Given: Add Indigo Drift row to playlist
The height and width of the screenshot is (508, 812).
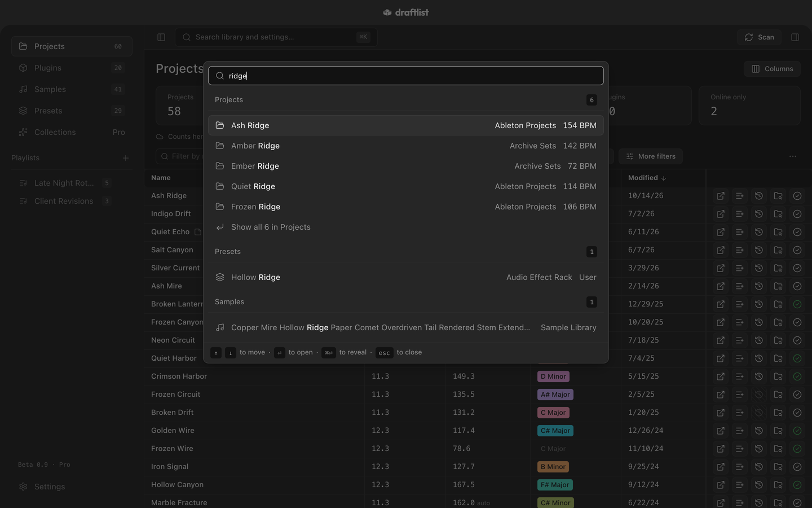Looking at the screenshot, I should click(x=740, y=214).
